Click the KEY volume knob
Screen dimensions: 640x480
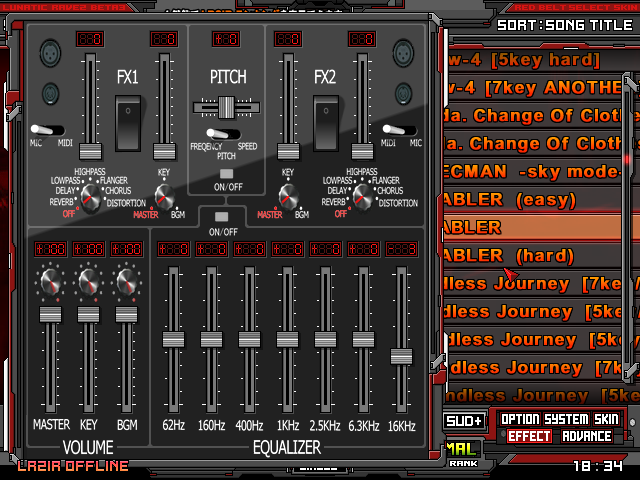click(x=88, y=283)
